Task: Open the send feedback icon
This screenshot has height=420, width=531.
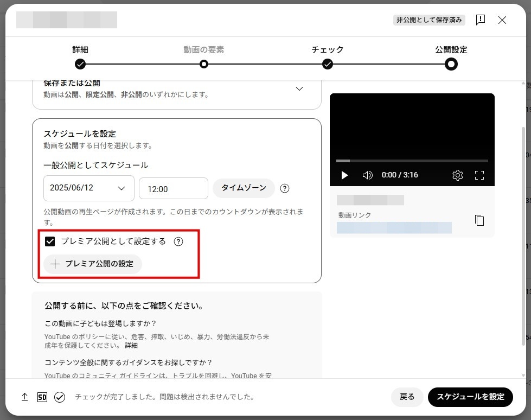Action: pyautogui.click(x=480, y=20)
